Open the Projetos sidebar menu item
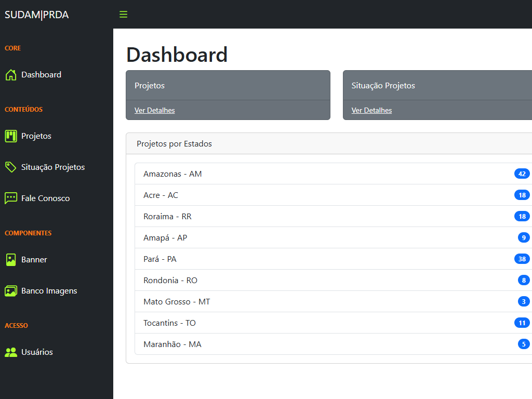 [x=36, y=136]
